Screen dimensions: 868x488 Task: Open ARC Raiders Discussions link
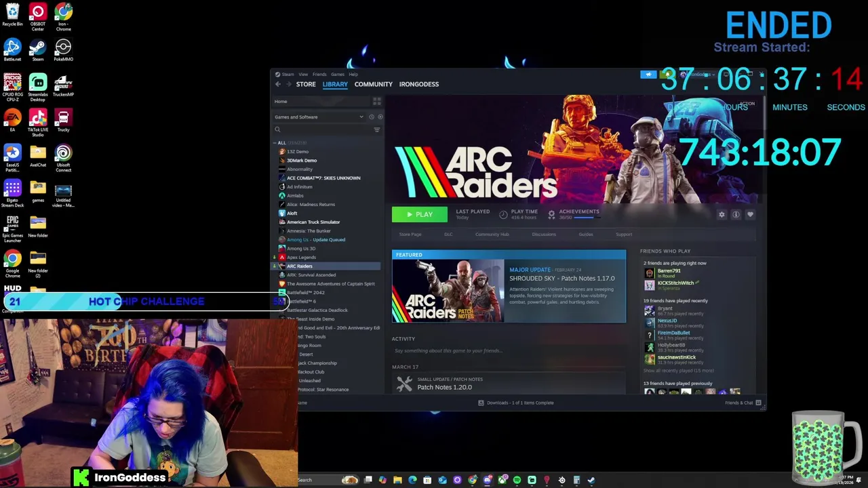(x=544, y=235)
